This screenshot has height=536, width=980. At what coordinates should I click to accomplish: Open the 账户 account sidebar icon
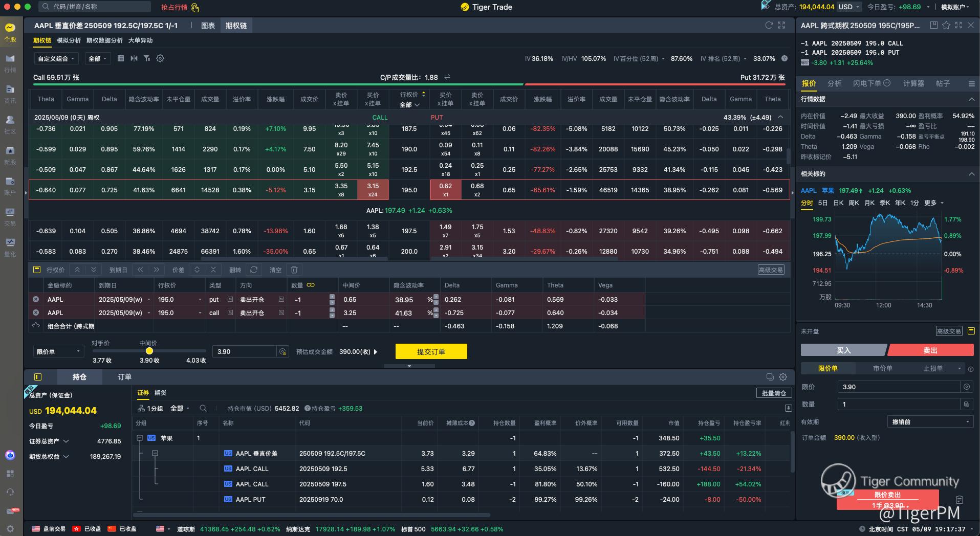pyautogui.click(x=10, y=186)
